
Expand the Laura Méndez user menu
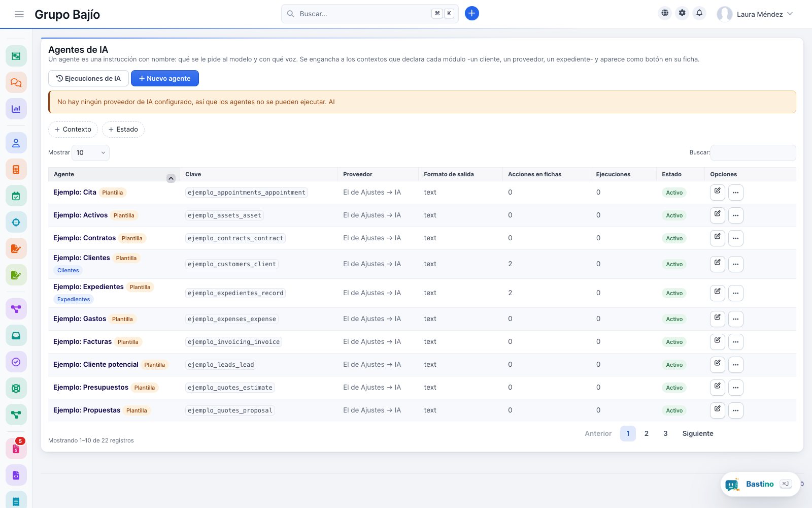[x=755, y=14]
